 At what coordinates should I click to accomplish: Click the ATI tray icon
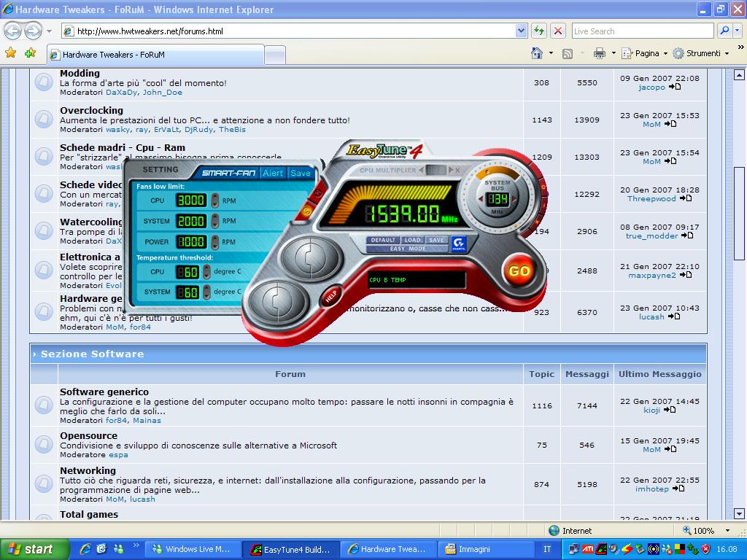[x=588, y=549]
